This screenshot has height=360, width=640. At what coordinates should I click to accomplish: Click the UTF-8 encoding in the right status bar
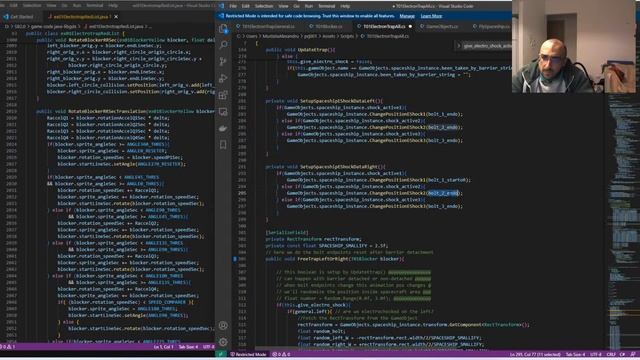tap(596, 355)
